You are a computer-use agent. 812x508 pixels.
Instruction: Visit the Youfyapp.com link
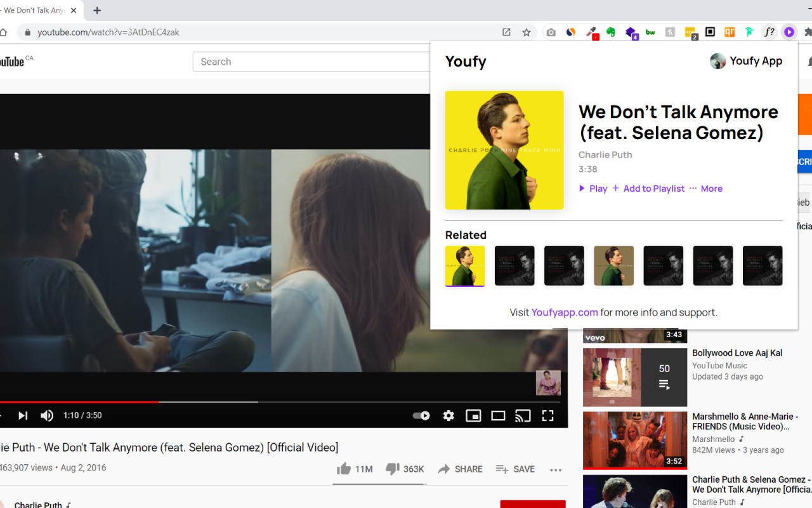click(x=564, y=312)
